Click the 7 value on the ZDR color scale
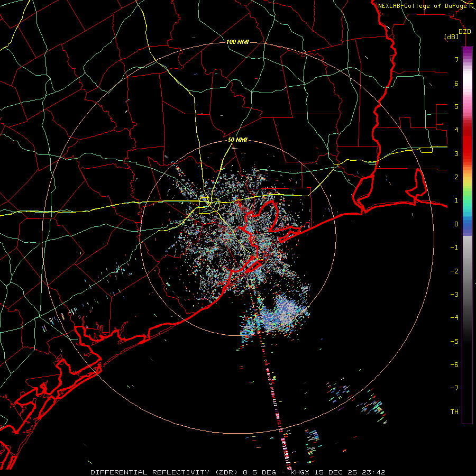This screenshot has width=476, height=476. point(456,59)
